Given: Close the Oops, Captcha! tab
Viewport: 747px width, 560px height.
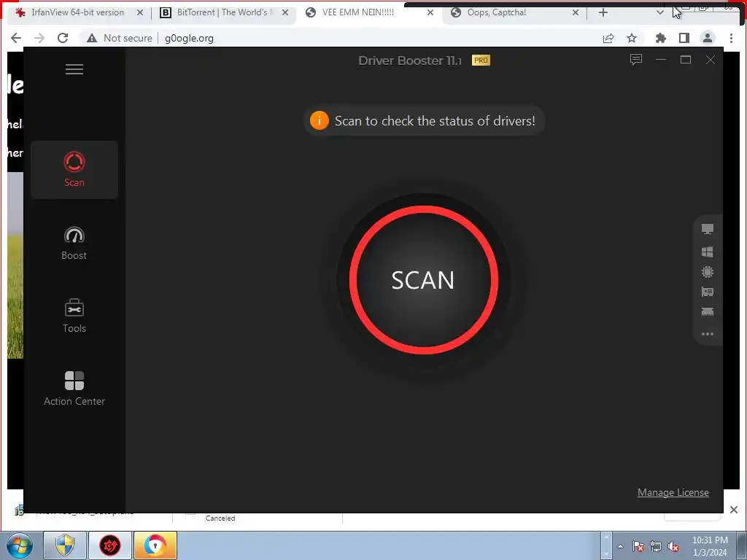Looking at the screenshot, I should tap(576, 13).
